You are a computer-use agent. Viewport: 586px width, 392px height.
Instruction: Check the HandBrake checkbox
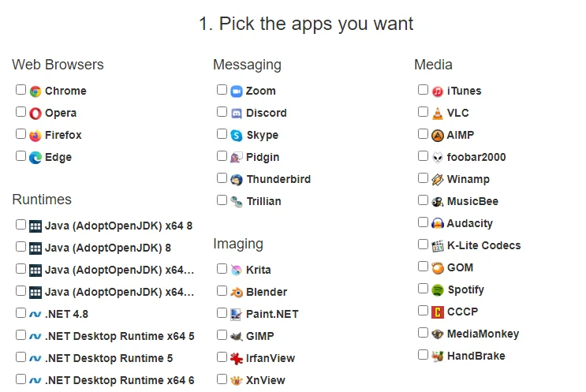[424, 355]
